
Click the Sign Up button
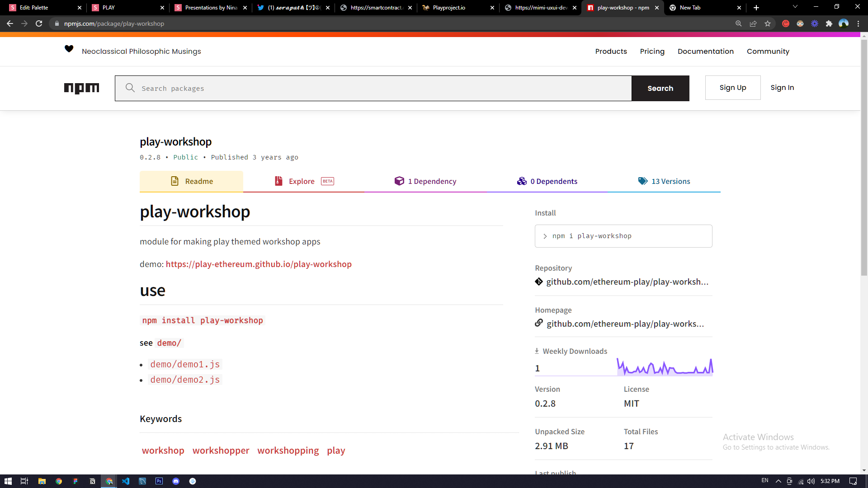click(733, 88)
